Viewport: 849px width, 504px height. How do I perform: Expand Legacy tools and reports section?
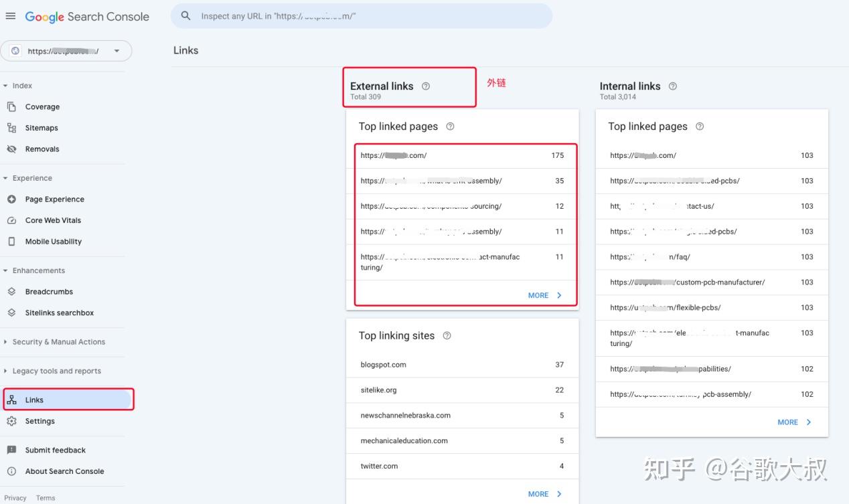click(6, 371)
